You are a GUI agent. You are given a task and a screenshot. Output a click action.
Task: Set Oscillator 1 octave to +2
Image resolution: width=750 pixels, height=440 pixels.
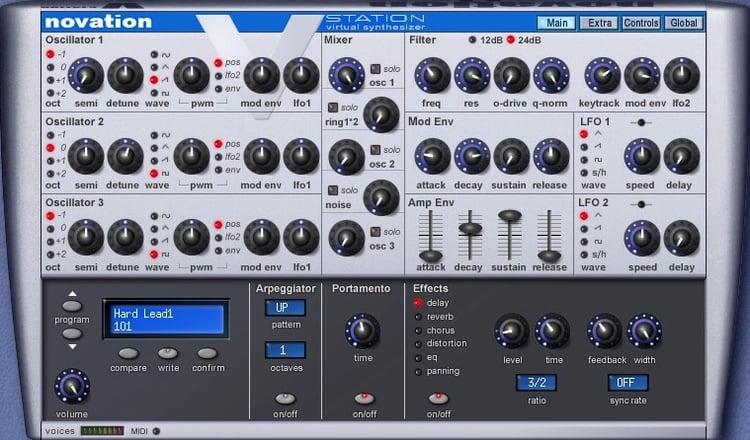[x=50, y=93]
